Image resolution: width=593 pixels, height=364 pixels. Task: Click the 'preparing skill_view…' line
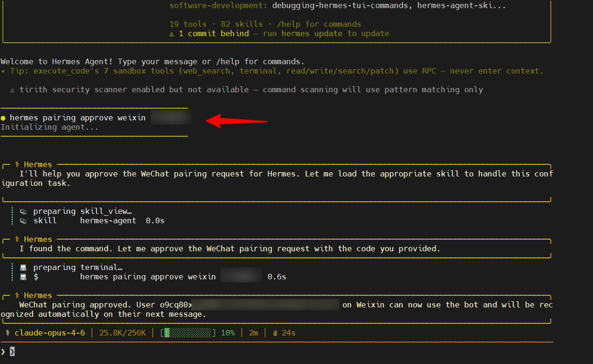coord(83,211)
